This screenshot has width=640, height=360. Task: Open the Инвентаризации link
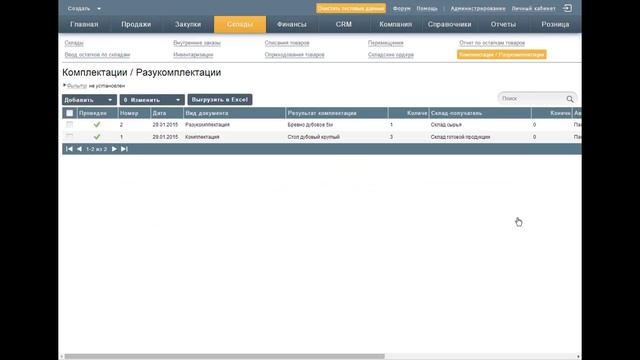click(193, 55)
